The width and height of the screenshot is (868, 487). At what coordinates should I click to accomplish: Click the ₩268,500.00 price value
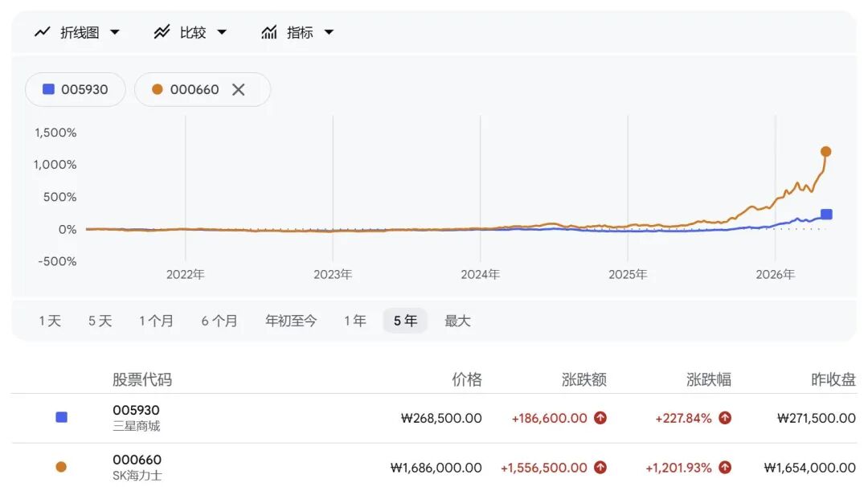pyautogui.click(x=441, y=419)
